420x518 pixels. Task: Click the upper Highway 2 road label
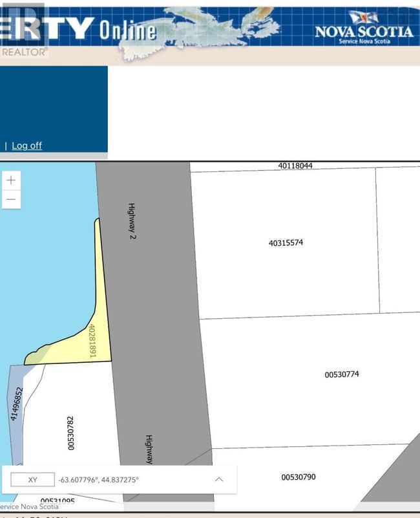(x=132, y=221)
